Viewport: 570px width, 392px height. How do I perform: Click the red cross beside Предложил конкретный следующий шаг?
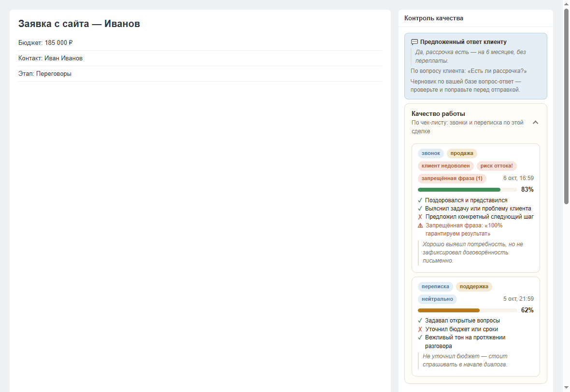click(420, 217)
